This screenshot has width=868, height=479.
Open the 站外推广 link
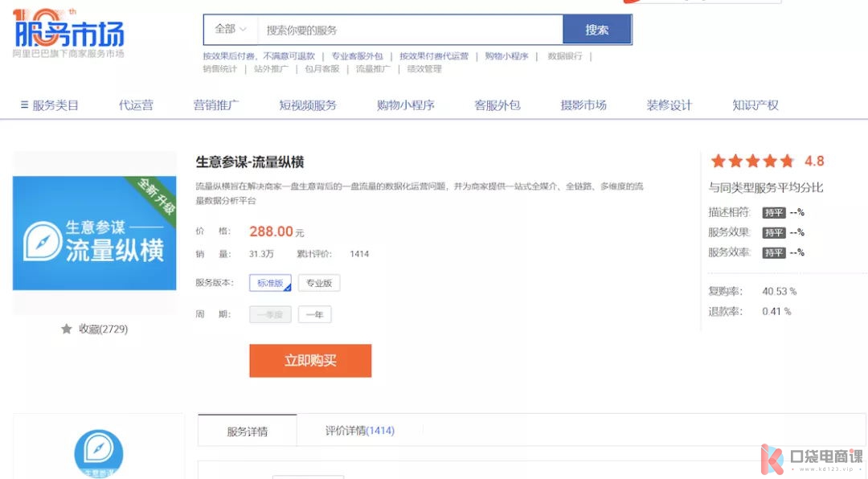(x=271, y=68)
